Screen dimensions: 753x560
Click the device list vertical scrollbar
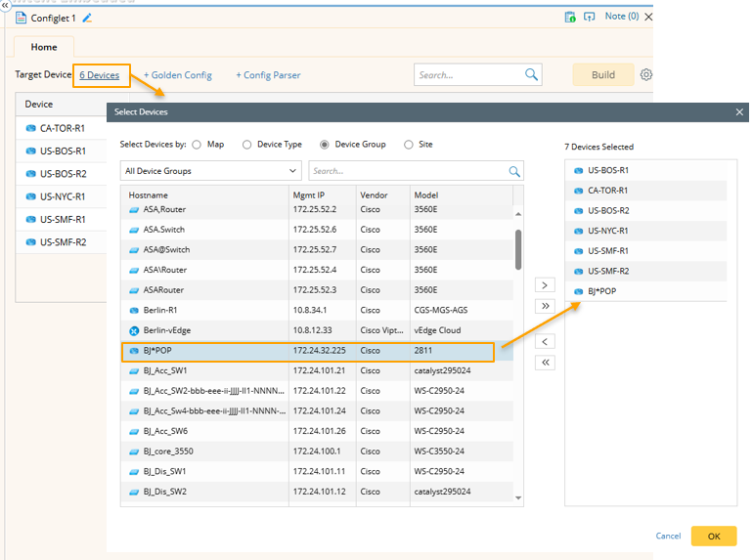pos(517,248)
